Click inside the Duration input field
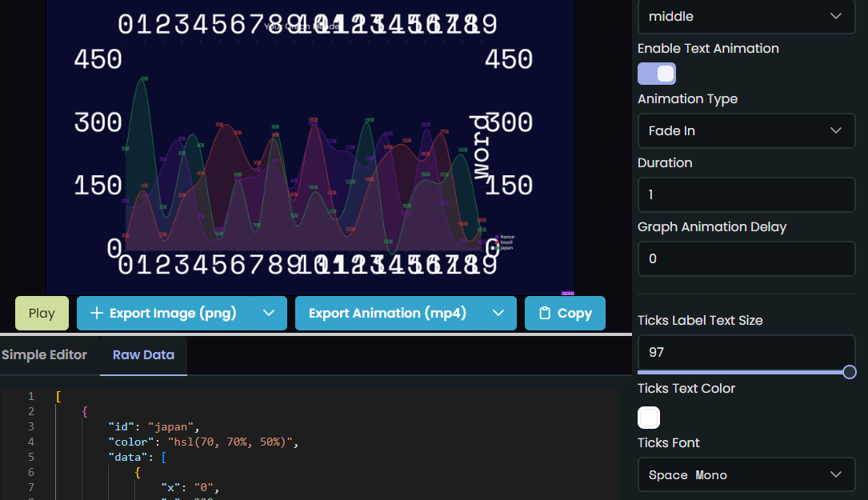Viewport: 868px width, 500px height. pos(746,194)
